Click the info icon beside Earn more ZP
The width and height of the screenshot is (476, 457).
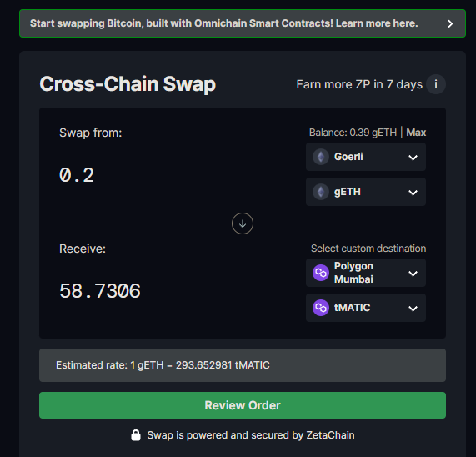(436, 84)
